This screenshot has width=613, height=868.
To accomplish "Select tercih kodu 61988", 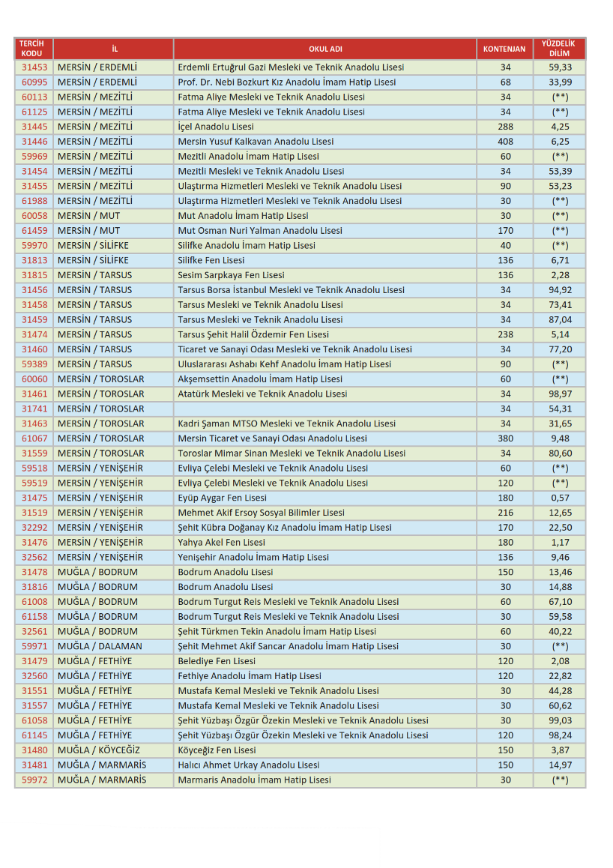I will [35, 201].
